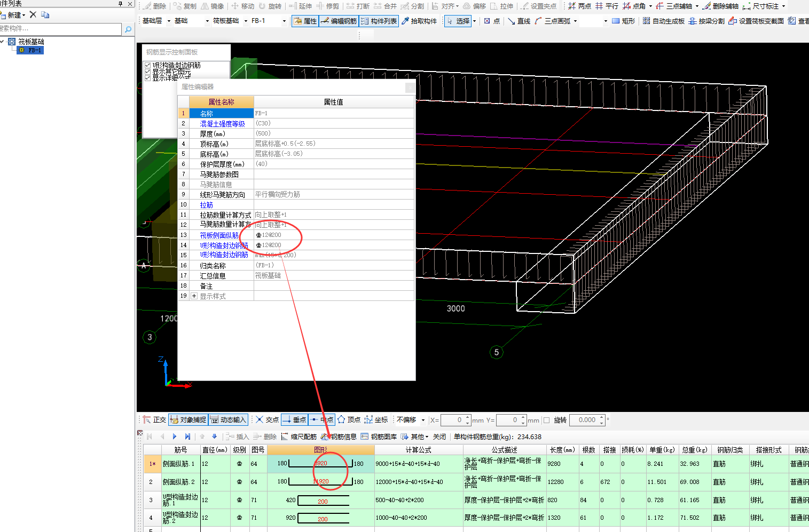
Task: Click the 两点 two-point axis tool
Action: click(x=580, y=6)
